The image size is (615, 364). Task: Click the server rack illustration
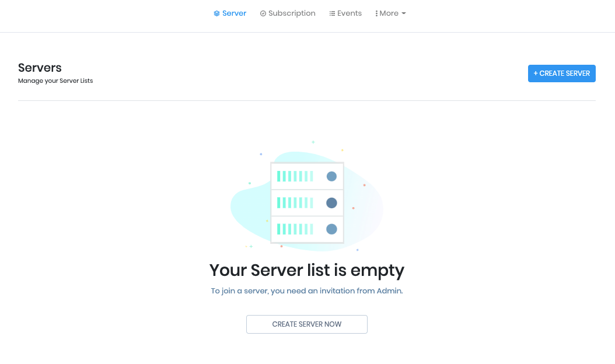click(x=306, y=201)
